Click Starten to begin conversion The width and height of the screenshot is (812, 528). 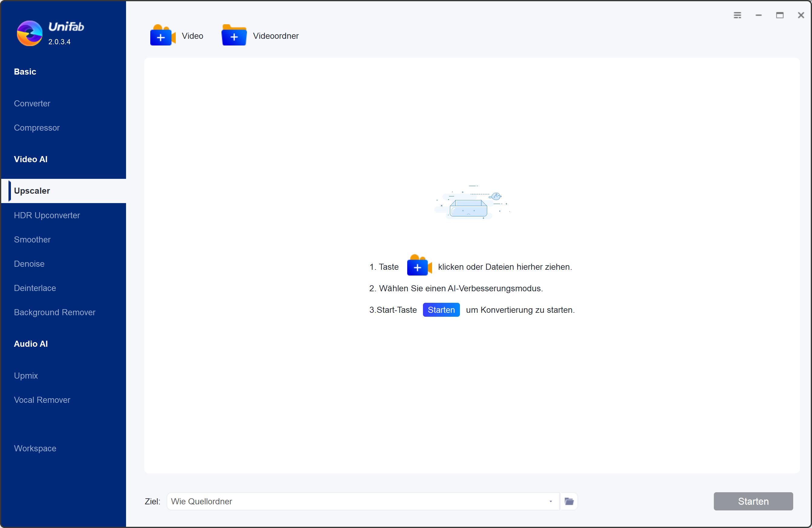752,501
